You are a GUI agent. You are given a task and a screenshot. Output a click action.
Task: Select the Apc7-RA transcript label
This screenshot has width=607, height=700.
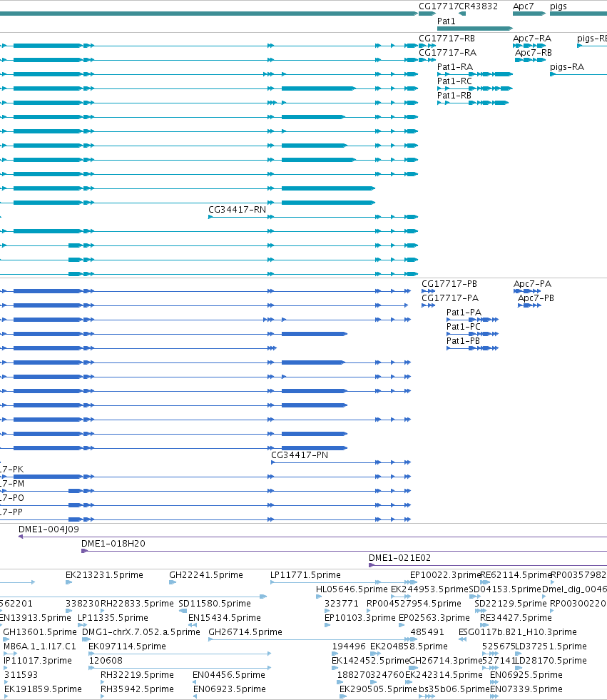(532, 39)
